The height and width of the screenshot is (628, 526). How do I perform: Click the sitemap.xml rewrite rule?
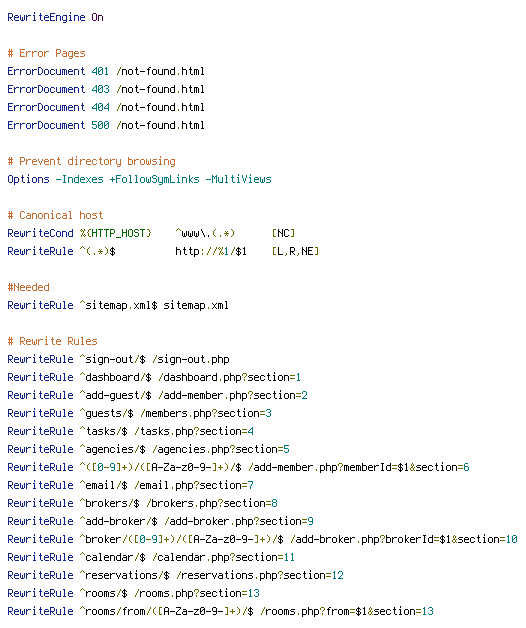coord(118,306)
